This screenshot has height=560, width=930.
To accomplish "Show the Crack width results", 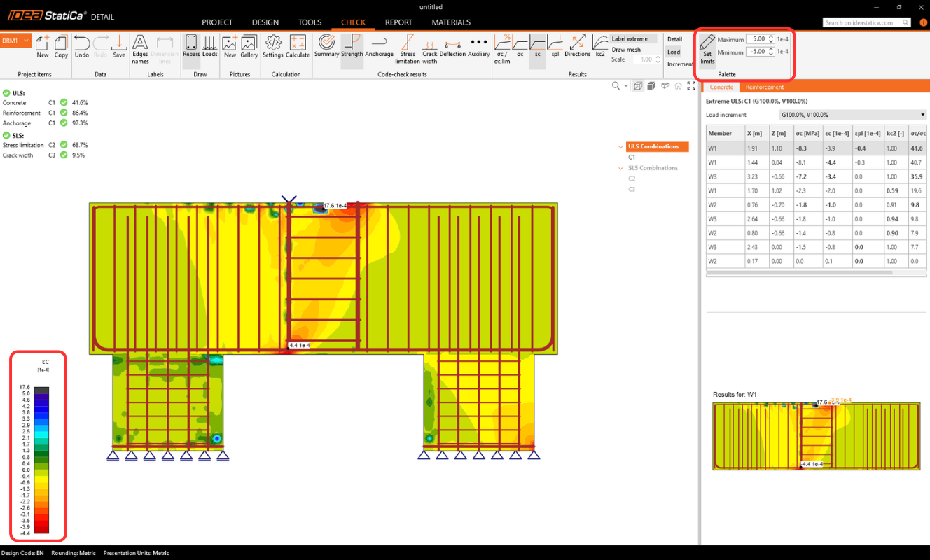I will [429, 46].
